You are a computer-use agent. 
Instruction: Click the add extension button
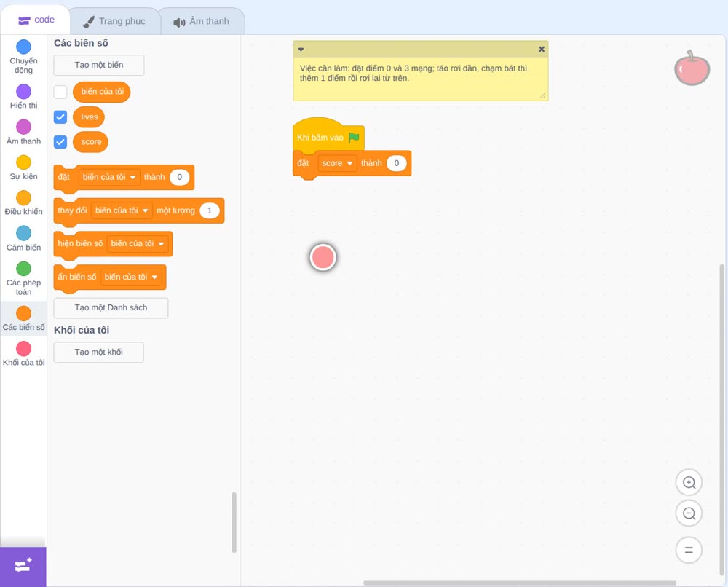pyautogui.click(x=23, y=567)
